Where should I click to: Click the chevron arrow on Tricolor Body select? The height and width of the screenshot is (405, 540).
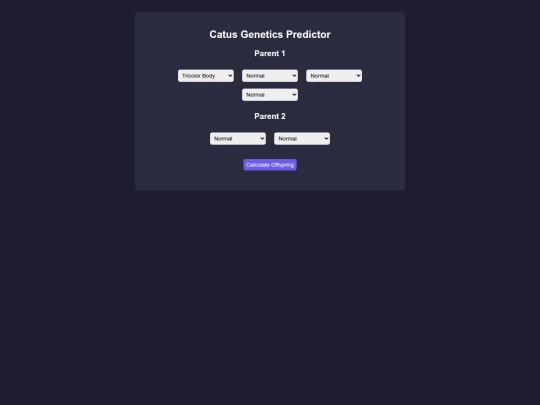click(x=230, y=76)
